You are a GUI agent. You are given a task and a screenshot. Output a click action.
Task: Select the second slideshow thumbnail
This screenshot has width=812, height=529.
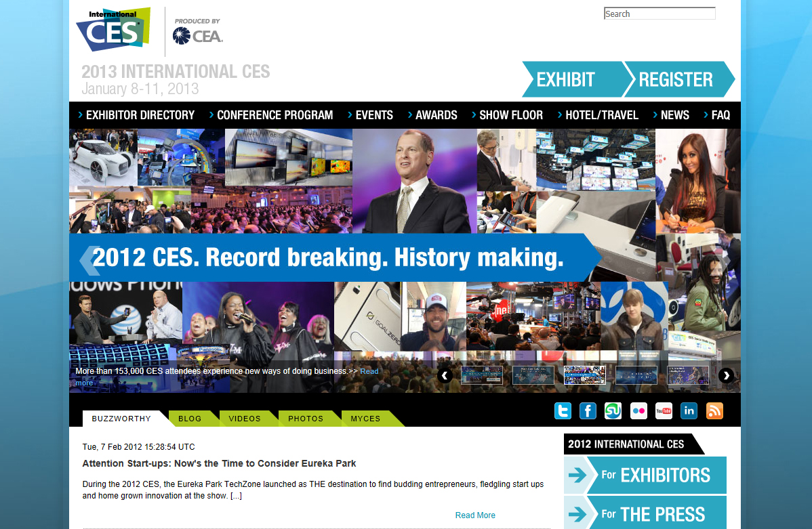[533, 375]
